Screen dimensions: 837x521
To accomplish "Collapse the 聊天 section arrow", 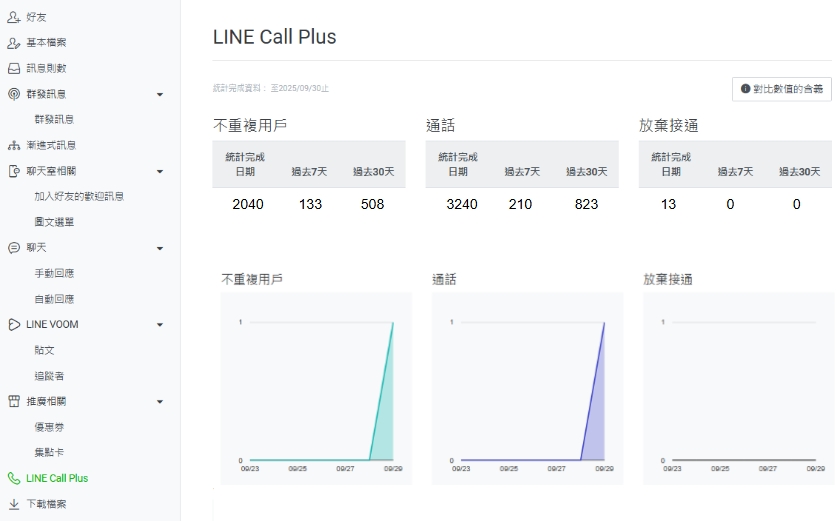I will [160, 248].
